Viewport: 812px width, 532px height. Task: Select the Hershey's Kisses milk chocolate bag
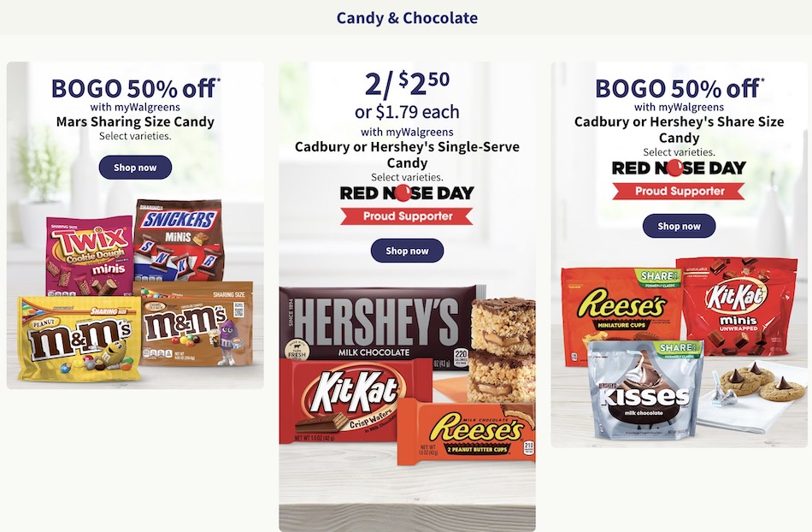pos(645,389)
